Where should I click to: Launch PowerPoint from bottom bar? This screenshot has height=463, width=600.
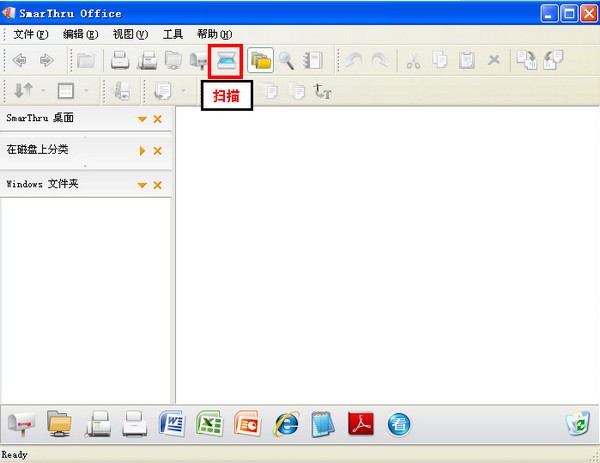pos(248,423)
